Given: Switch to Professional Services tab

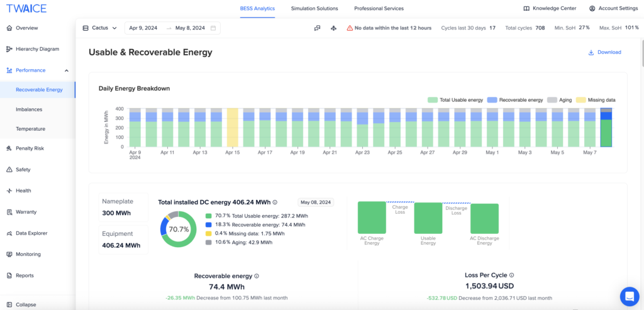Looking at the screenshot, I should click(379, 8).
